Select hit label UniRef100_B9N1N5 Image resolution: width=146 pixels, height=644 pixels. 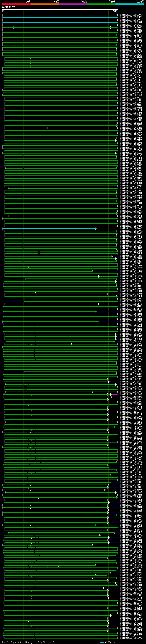pyautogui.click(x=131, y=306)
